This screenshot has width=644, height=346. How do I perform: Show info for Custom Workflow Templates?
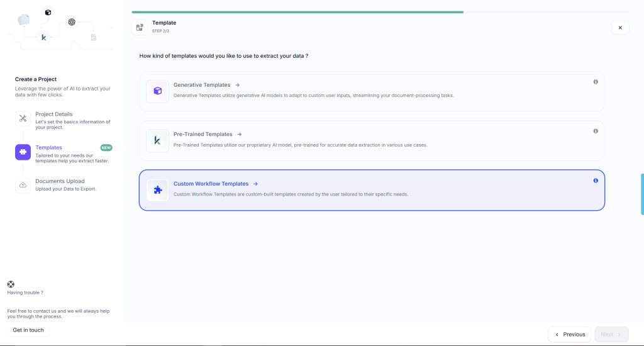click(596, 181)
